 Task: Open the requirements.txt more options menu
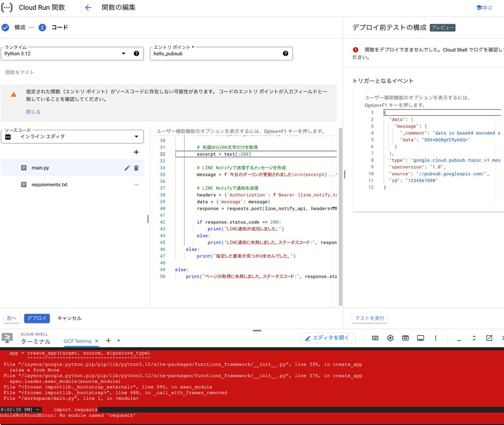pyautogui.click(x=136, y=185)
